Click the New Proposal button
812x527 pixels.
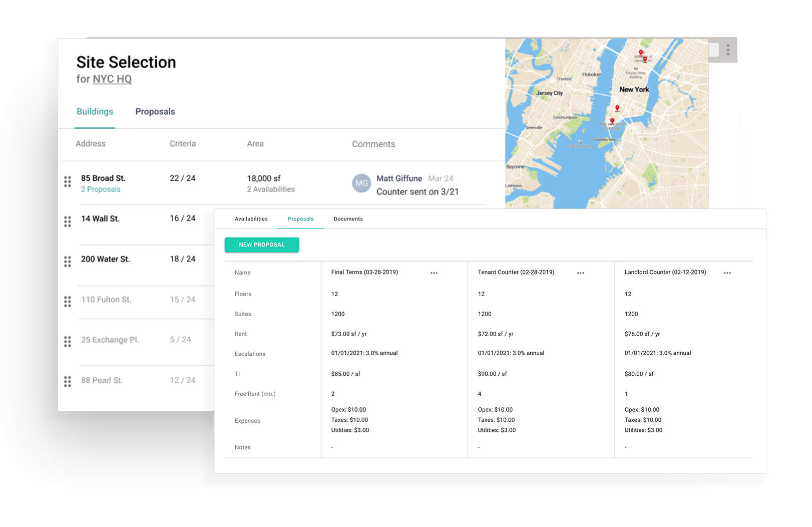click(261, 245)
